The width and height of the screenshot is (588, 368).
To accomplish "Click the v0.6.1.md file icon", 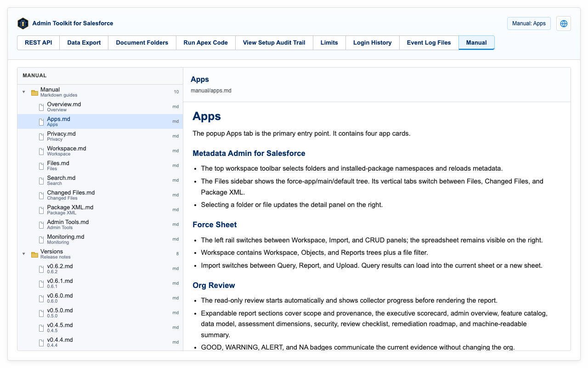I will point(41,284).
